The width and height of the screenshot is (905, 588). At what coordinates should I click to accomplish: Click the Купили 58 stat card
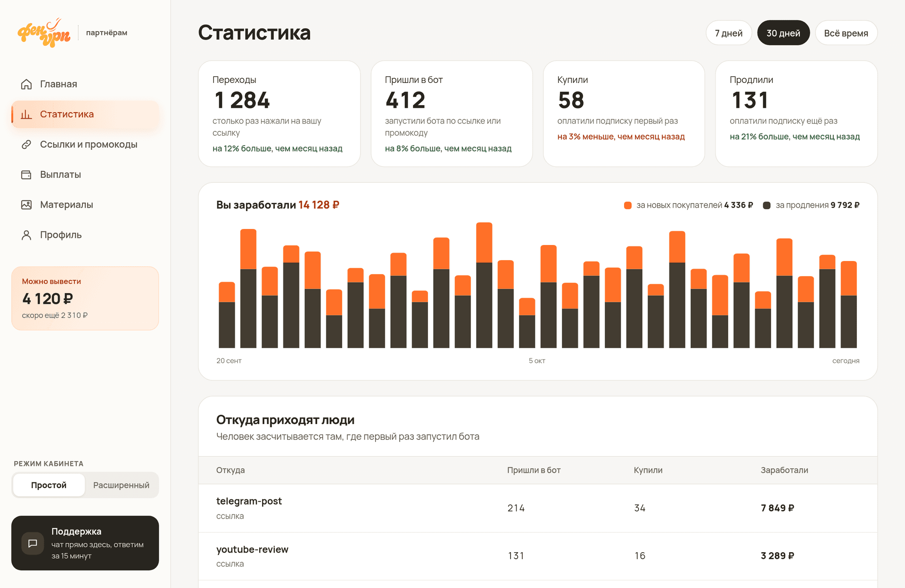[624, 114]
